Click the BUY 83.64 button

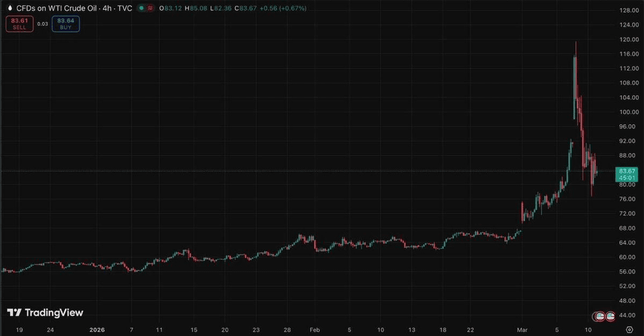[x=65, y=23]
